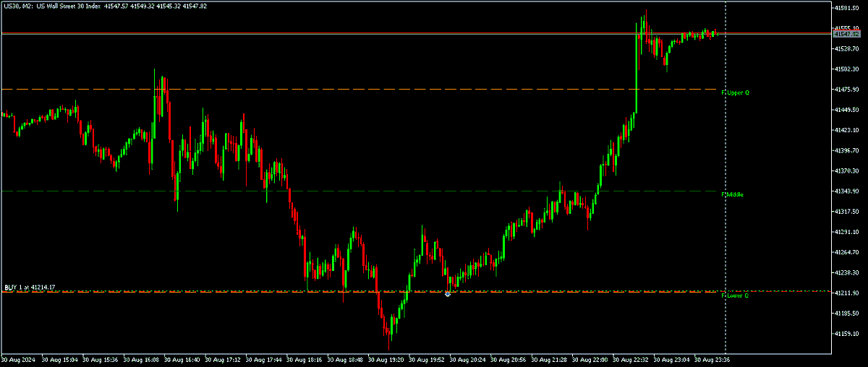
Task: Click the 41475.90 price scale label
Action: [846, 90]
